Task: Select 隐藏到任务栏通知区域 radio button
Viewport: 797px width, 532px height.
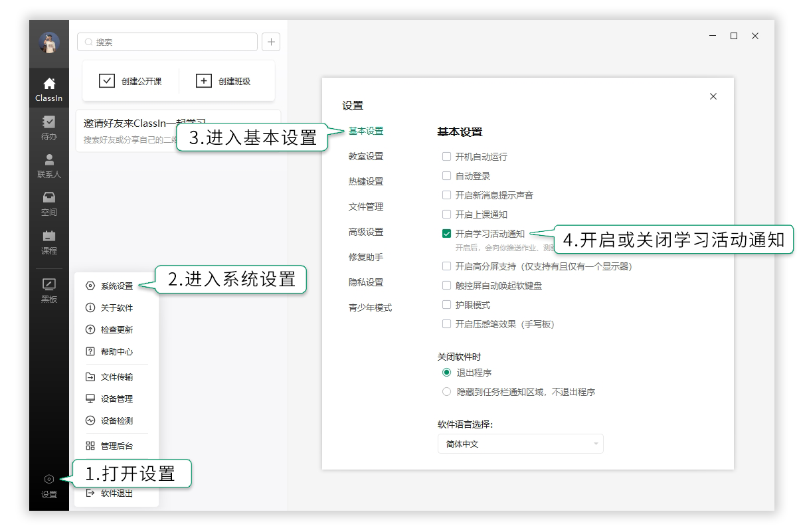Action: [x=446, y=392]
